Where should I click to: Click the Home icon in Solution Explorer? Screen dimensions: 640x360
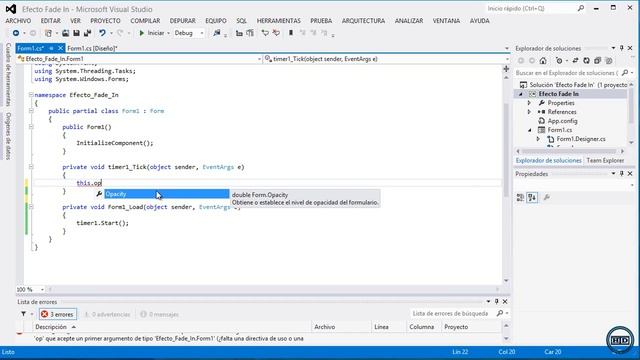(543, 61)
